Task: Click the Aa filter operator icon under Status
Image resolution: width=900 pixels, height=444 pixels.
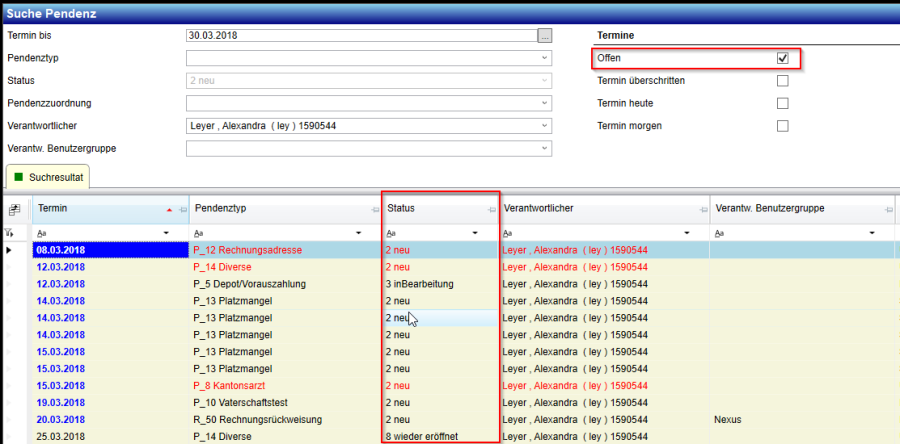Action: (x=392, y=232)
